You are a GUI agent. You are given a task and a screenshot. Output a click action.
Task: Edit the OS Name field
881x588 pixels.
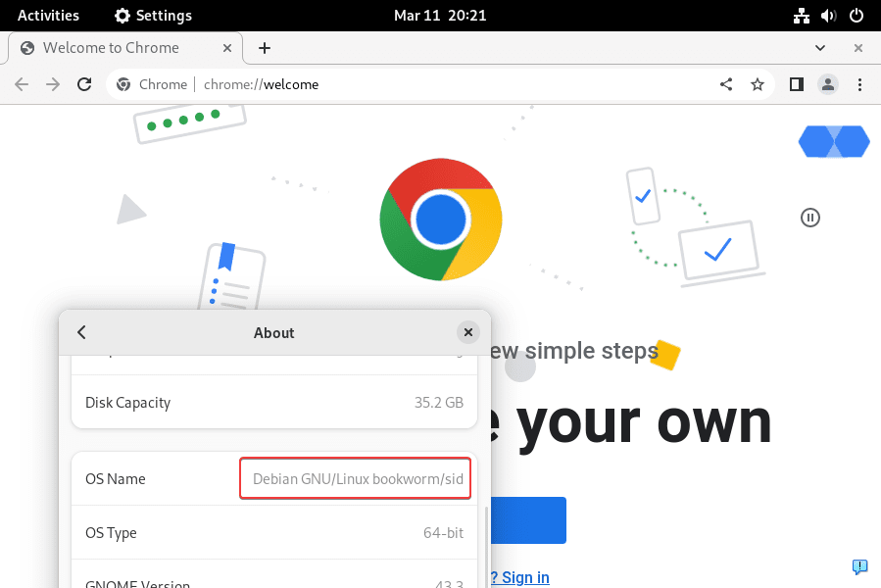(355, 478)
